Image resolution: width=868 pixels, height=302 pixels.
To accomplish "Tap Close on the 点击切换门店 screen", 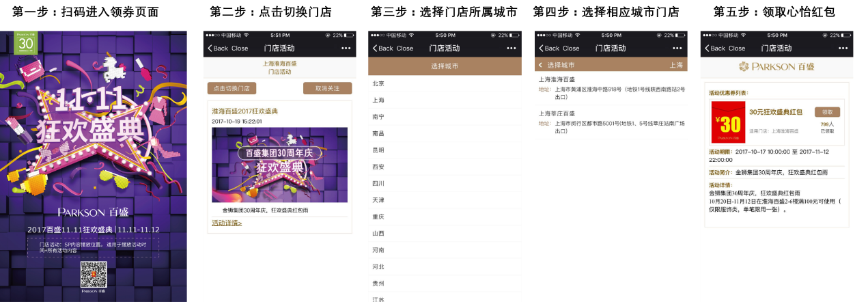I will tap(240, 49).
